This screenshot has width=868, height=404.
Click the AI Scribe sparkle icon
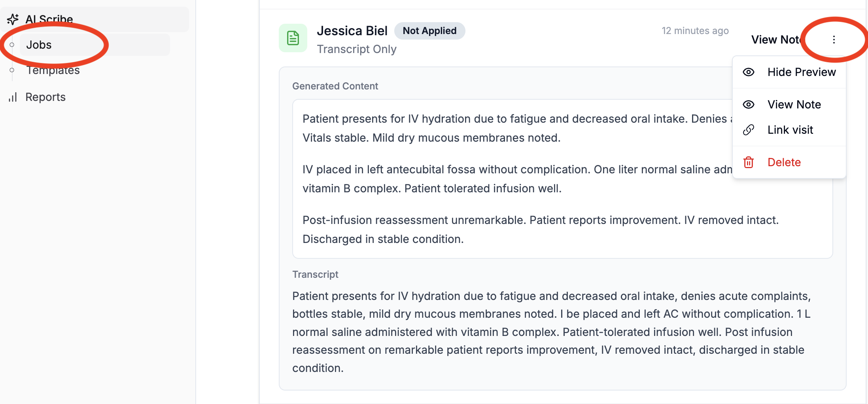(13, 19)
